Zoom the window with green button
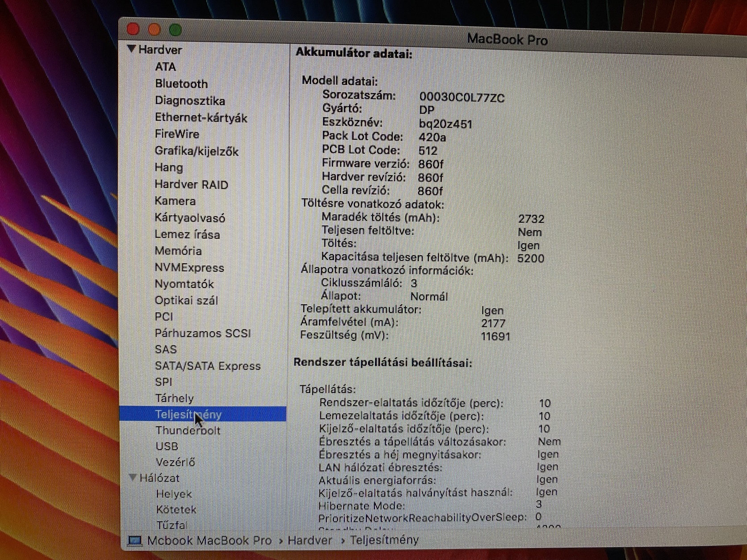747x560 pixels. click(175, 30)
